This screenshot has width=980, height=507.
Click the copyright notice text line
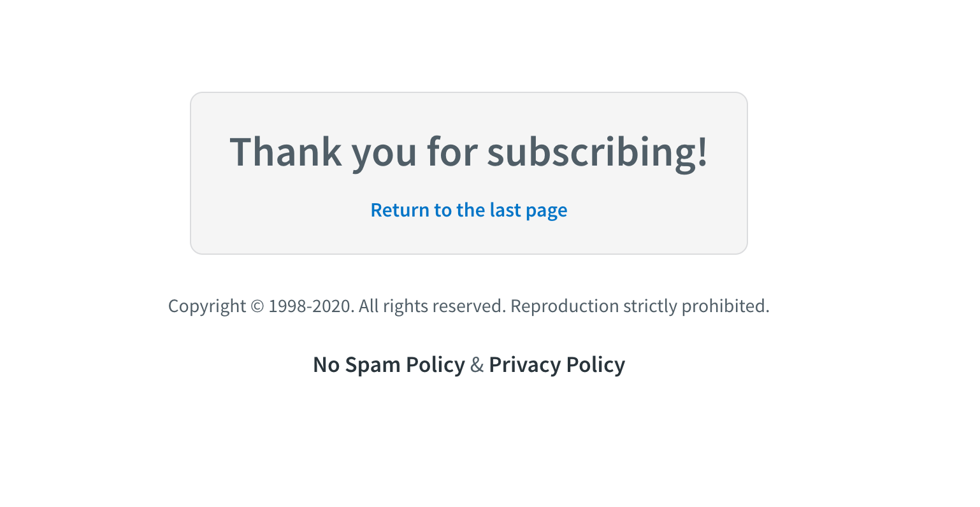pyautogui.click(x=468, y=306)
